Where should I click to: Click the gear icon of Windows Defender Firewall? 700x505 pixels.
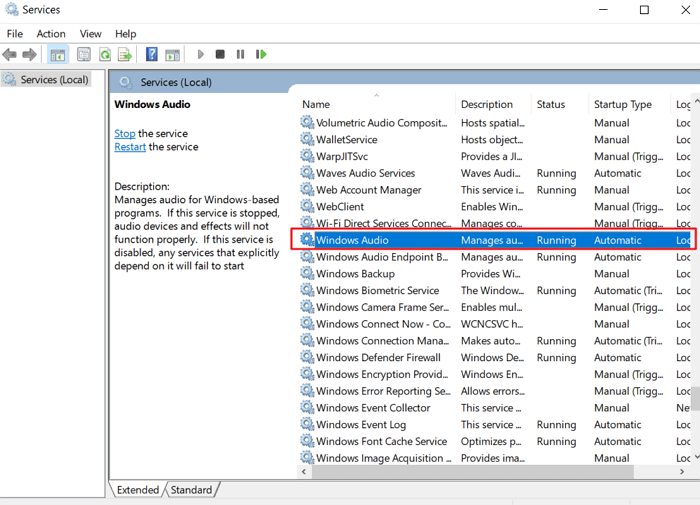click(x=307, y=357)
